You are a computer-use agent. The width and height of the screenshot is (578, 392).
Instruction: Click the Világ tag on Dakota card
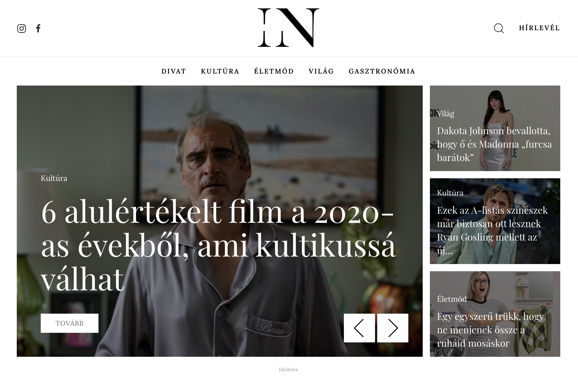tap(445, 113)
